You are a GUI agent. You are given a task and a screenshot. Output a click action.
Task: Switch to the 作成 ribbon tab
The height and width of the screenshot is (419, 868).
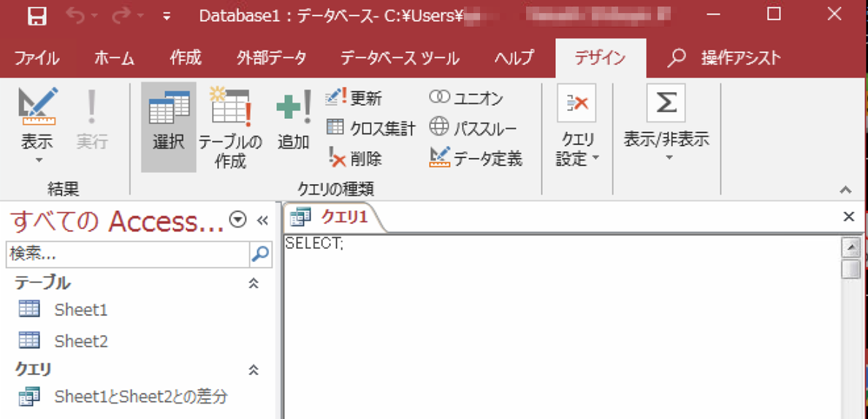point(186,58)
